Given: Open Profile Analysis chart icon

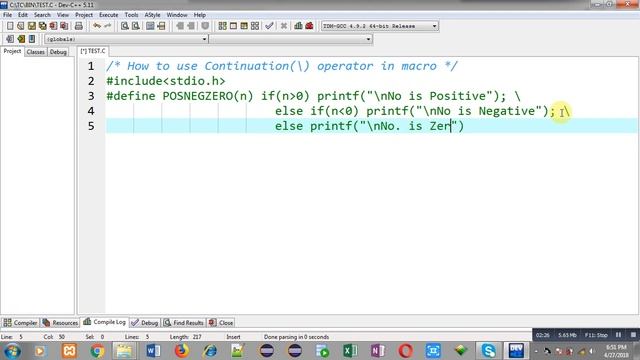Looking at the screenshot, I should tap(298, 26).
